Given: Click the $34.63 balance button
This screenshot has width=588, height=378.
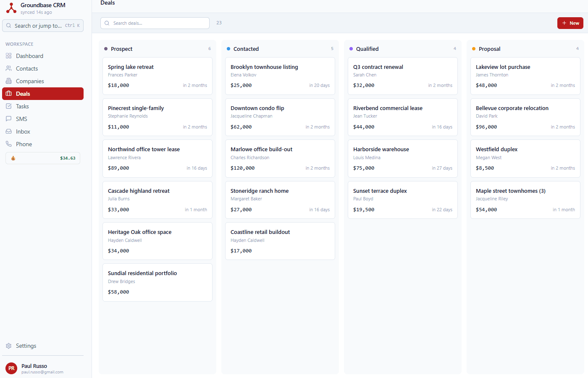Looking at the screenshot, I should coord(43,158).
